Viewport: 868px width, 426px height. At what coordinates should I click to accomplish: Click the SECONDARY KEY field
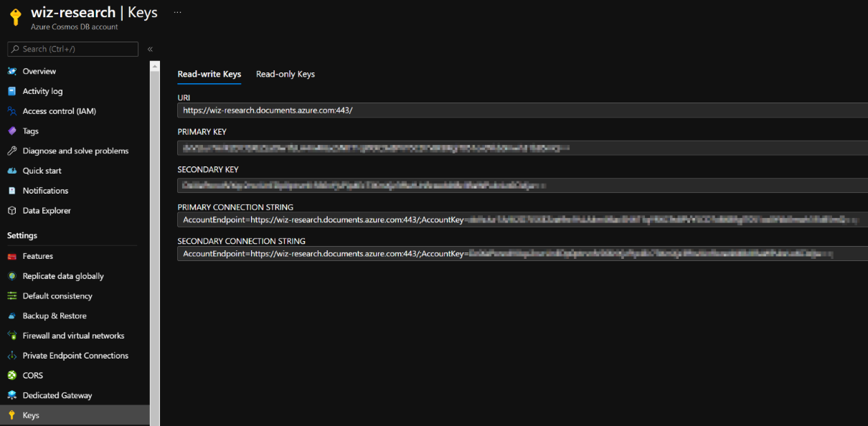pos(522,185)
